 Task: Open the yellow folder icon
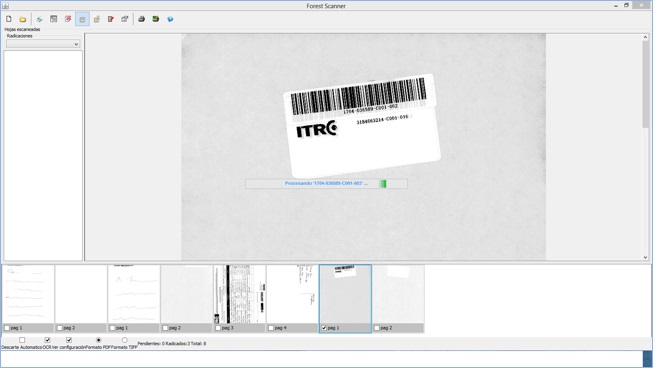(x=23, y=19)
